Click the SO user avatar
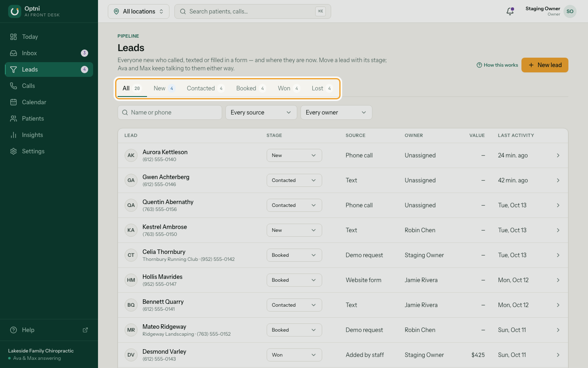 click(x=570, y=11)
